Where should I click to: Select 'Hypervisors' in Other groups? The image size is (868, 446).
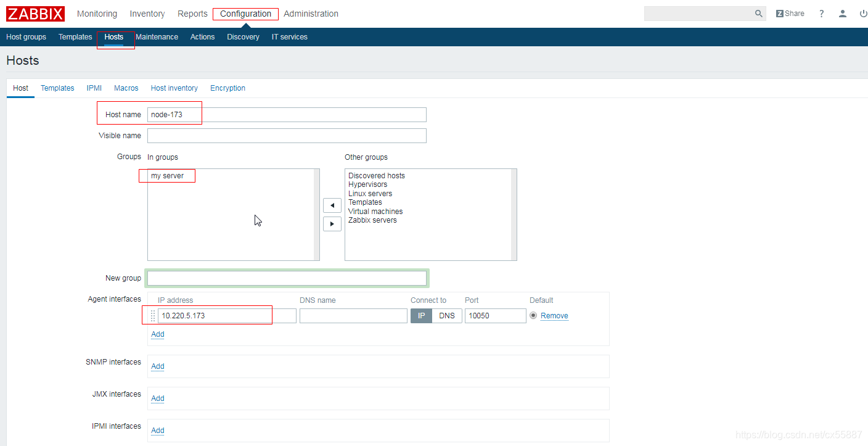pyautogui.click(x=368, y=184)
